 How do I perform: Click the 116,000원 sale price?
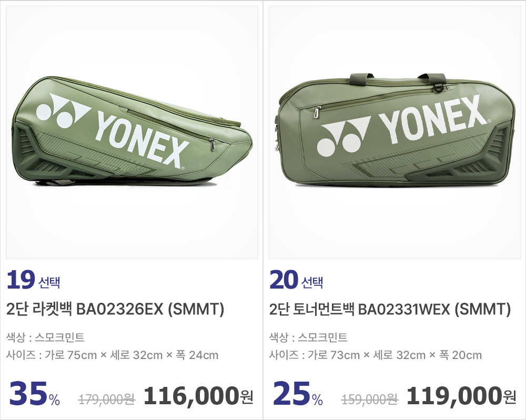tap(198, 397)
